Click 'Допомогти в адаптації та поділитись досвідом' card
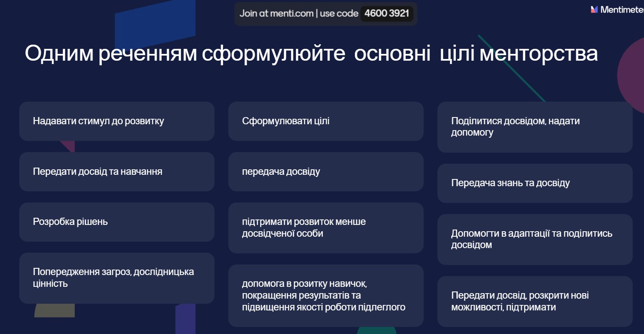The height and width of the screenshot is (334, 644). (535, 239)
